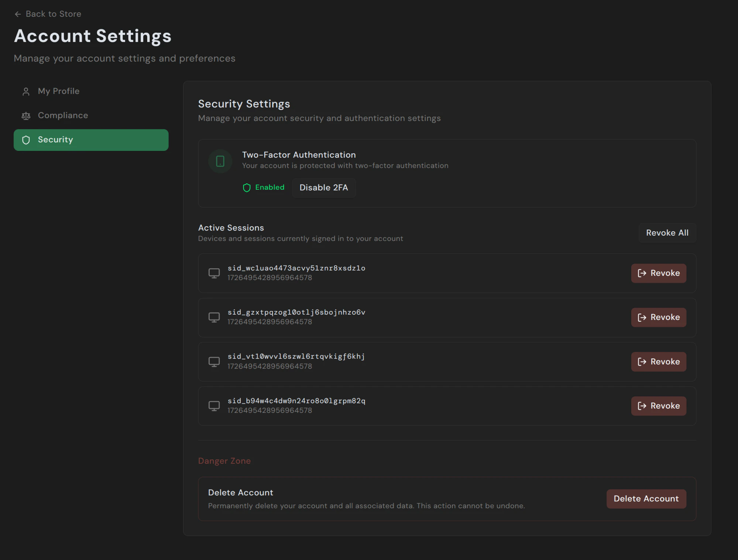Click the green Enabled status label

point(270,187)
